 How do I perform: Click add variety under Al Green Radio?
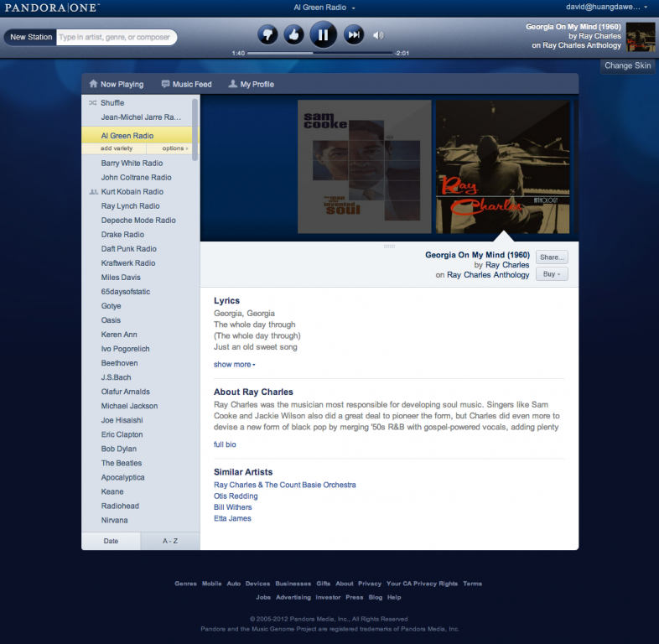tap(117, 148)
